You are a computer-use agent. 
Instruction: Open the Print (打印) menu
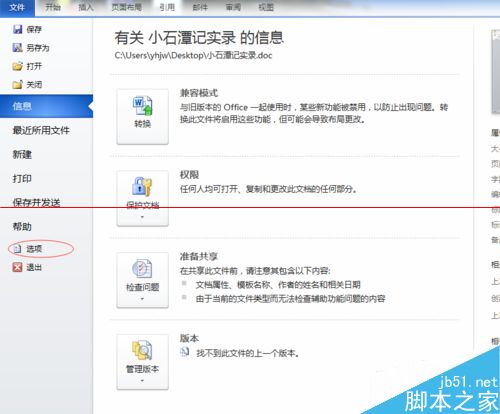point(22,178)
